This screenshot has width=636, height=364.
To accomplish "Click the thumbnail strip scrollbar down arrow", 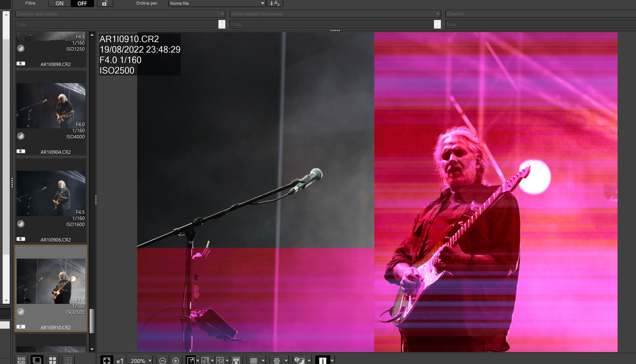I will [x=91, y=350].
